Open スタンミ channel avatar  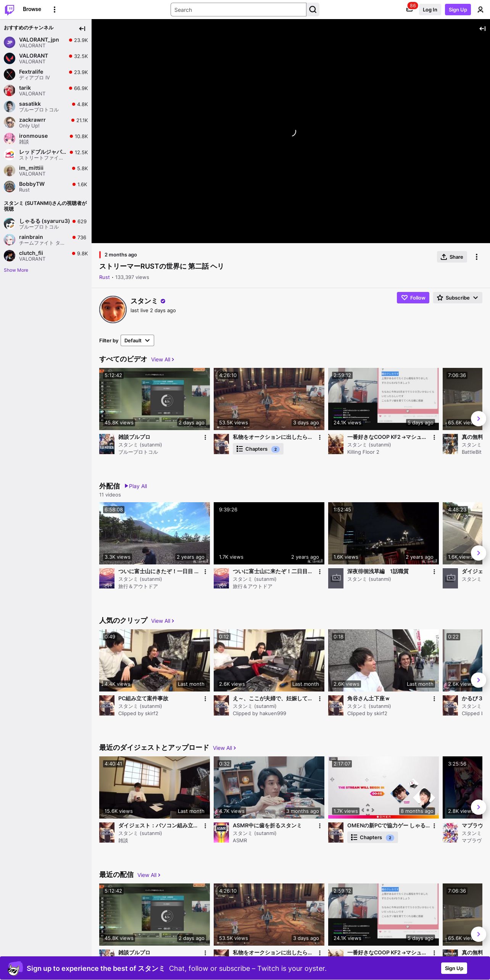point(113,309)
